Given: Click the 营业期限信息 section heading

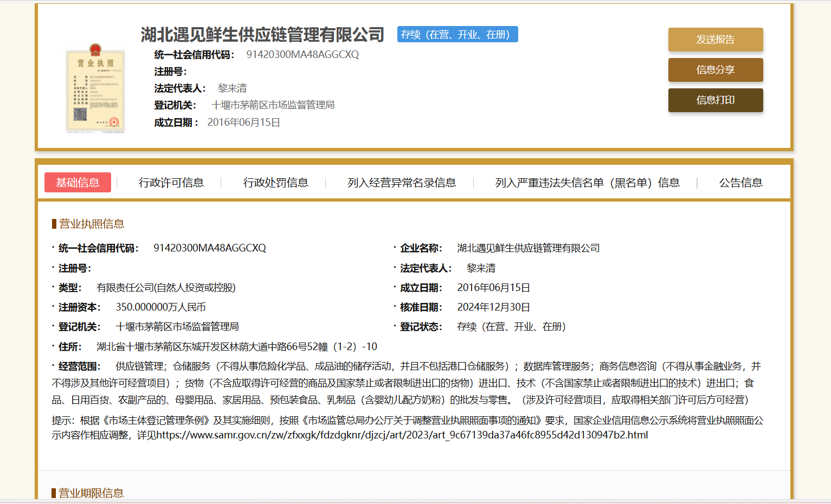Looking at the screenshot, I should 91,493.
